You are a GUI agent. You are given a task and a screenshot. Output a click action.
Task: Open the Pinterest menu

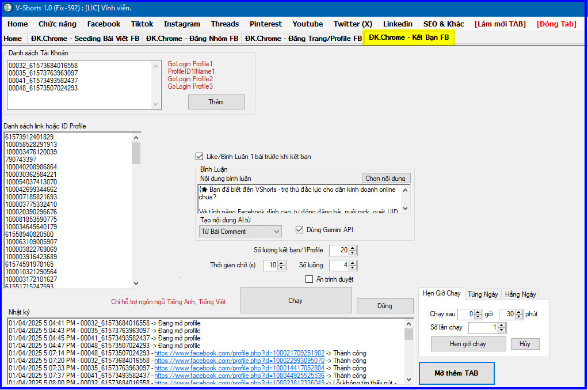266,24
